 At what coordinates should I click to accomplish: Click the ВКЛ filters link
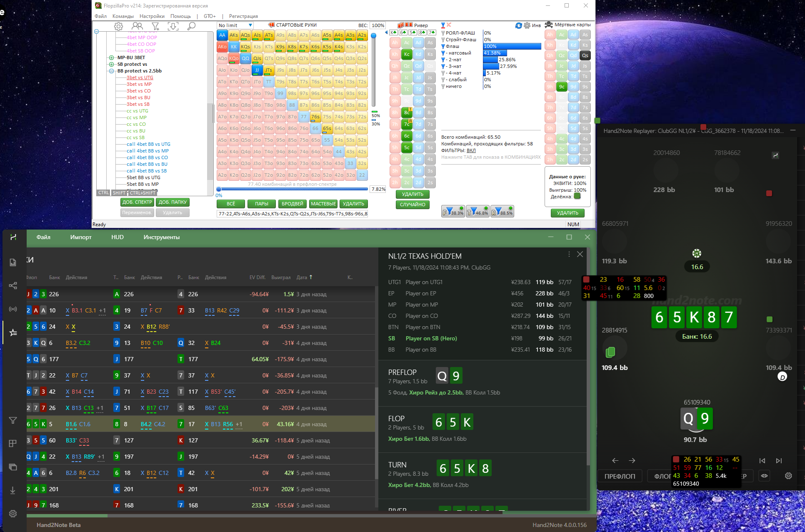[x=471, y=150]
